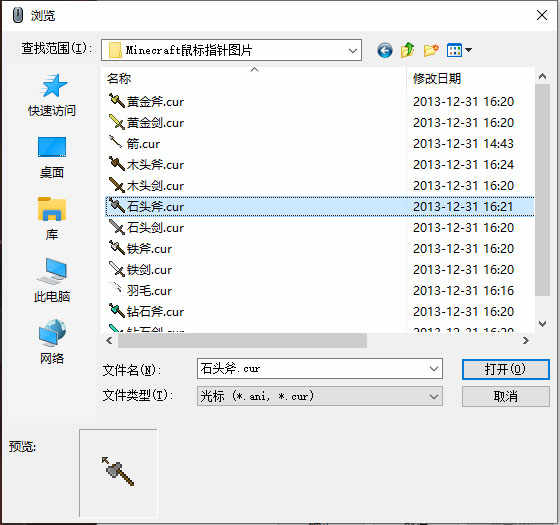Open 网络 in the places sidebar

click(52, 342)
